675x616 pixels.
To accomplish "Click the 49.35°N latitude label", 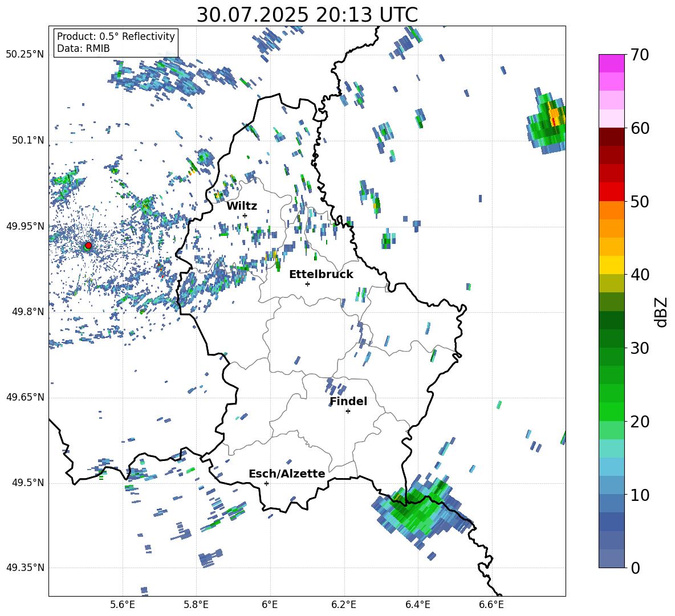I will tap(25, 568).
